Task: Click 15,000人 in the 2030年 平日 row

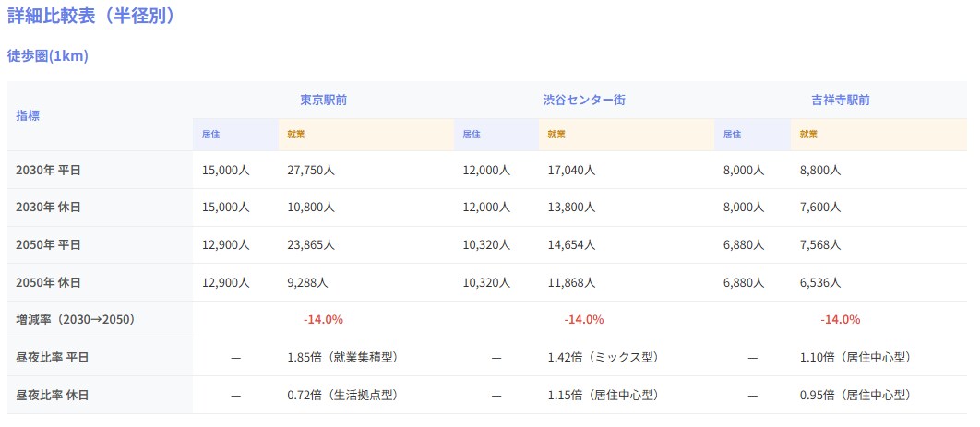Action: coord(226,170)
